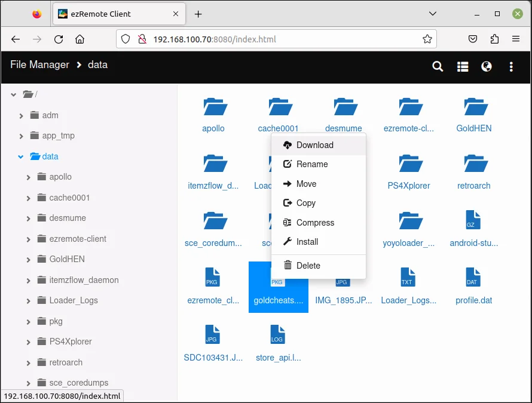Expand the retroarch tree node arrow
The height and width of the screenshot is (403, 532).
(29, 363)
